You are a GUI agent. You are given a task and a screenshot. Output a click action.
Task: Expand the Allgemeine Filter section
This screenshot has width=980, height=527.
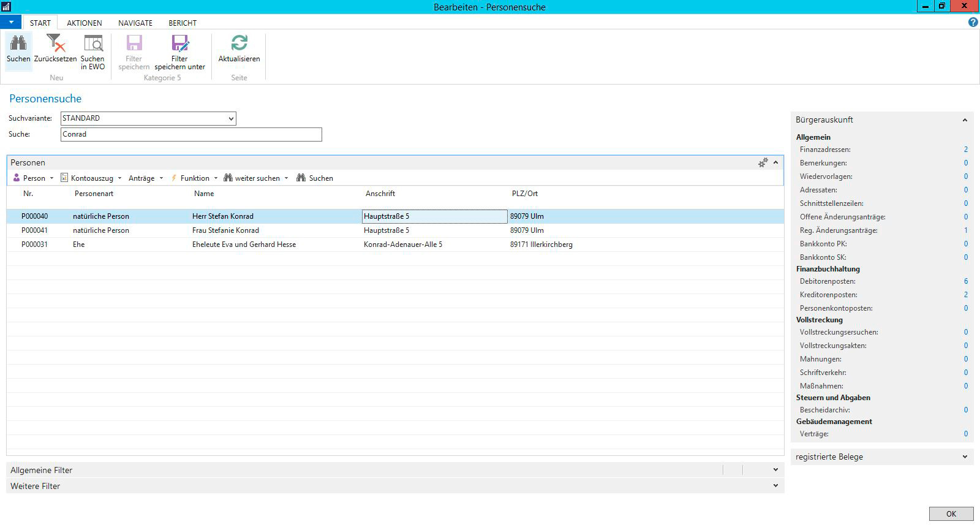(775, 470)
